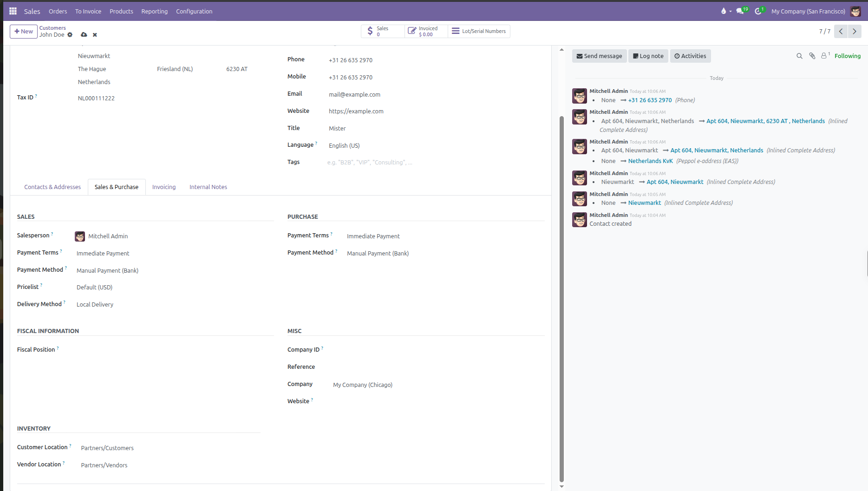Open the To Invoice menu
The width and height of the screenshot is (868, 491).
88,11
